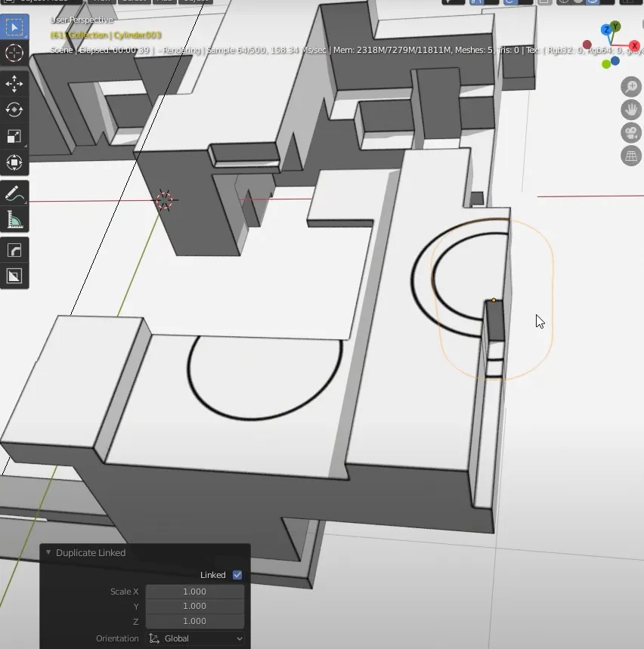Uncheck the Linked checkbox
Screen dimensions: 644x649
pyautogui.click(x=237, y=575)
